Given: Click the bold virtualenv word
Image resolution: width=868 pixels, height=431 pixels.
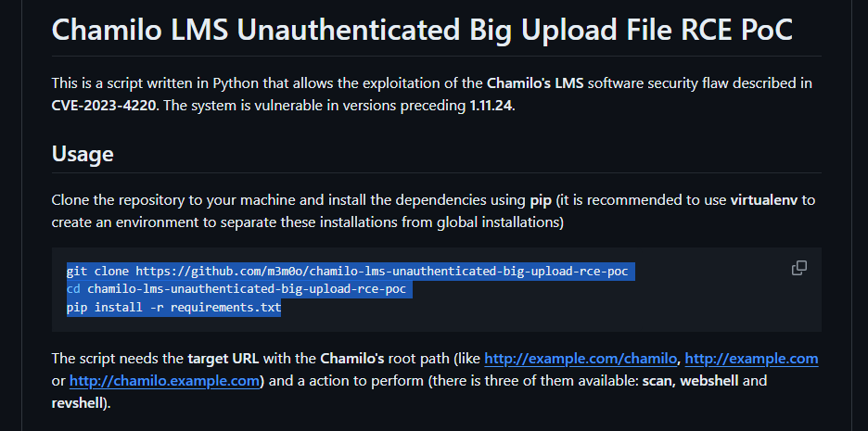Looking at the screenshot, I should coord(764,199).
